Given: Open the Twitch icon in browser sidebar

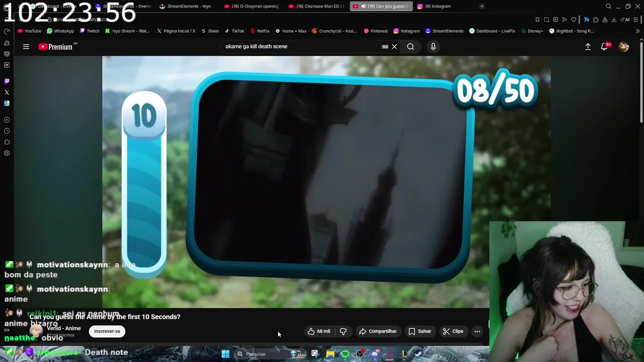Looking at the screenshot, I should tap(7, 81).
